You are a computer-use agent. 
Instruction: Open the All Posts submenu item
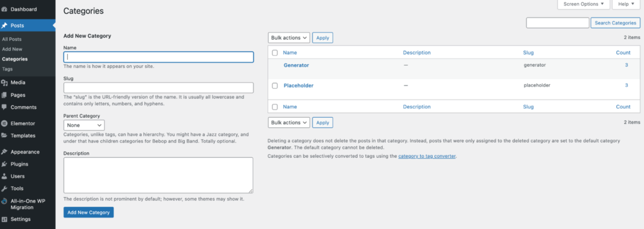[11, 39]
